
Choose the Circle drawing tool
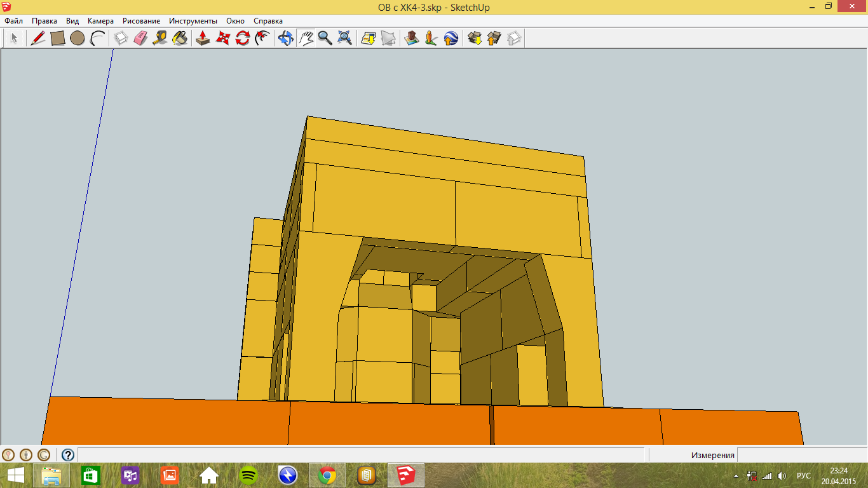[78, 38]
